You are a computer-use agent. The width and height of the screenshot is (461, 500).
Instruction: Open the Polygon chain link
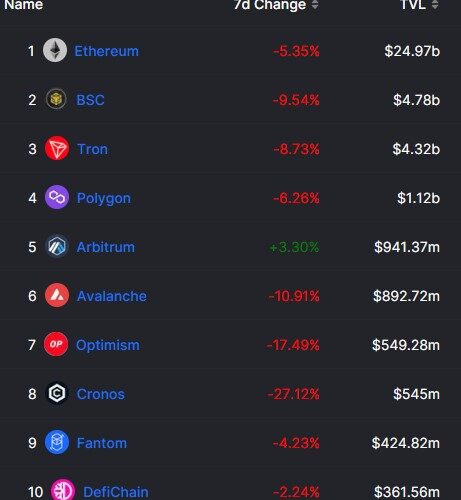pyautogui.click(x=104, y=199)
